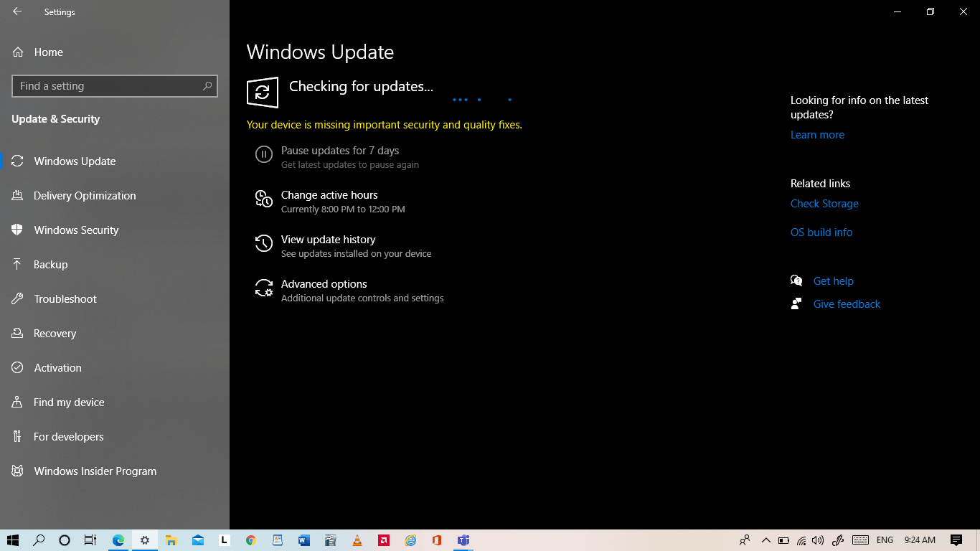Image resolution: width=980 pixels, height=551 pixels.
Task: Open Microsoft Teams from taskbar
Action: (x=463, y=540)
